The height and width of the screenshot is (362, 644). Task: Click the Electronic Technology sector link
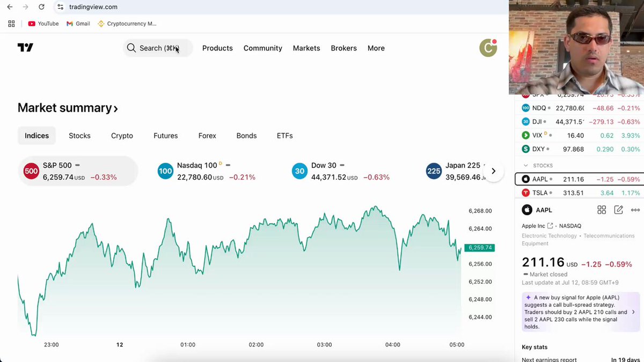pos(549,235)
